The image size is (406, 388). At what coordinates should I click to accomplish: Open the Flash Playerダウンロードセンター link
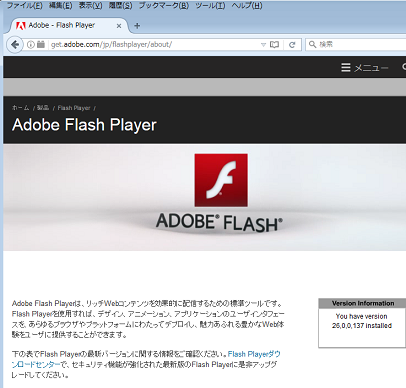(x=146, y=359)
